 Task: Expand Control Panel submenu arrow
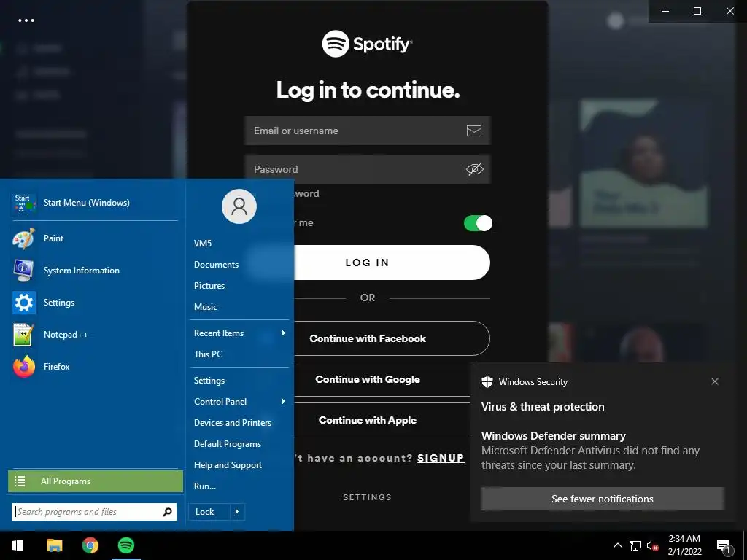coord(284,402)
